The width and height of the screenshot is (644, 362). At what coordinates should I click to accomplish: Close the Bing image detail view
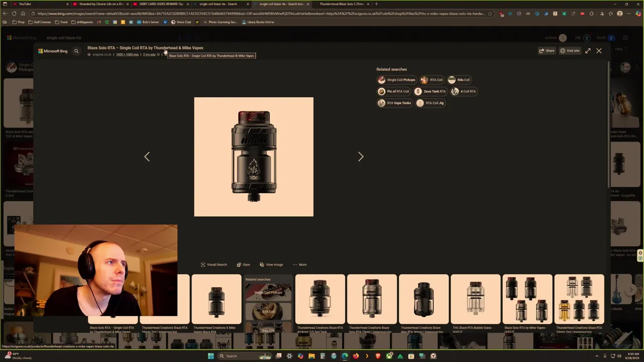599,51
